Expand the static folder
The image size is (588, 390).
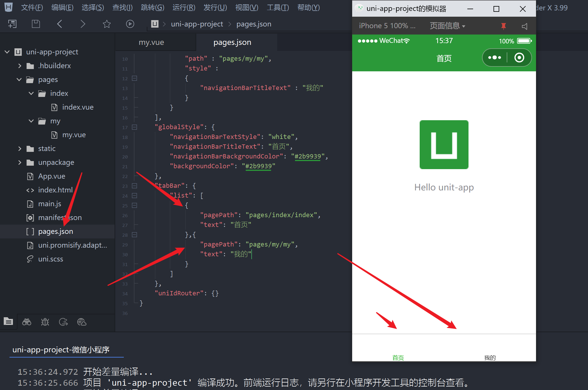coord(20,148)
